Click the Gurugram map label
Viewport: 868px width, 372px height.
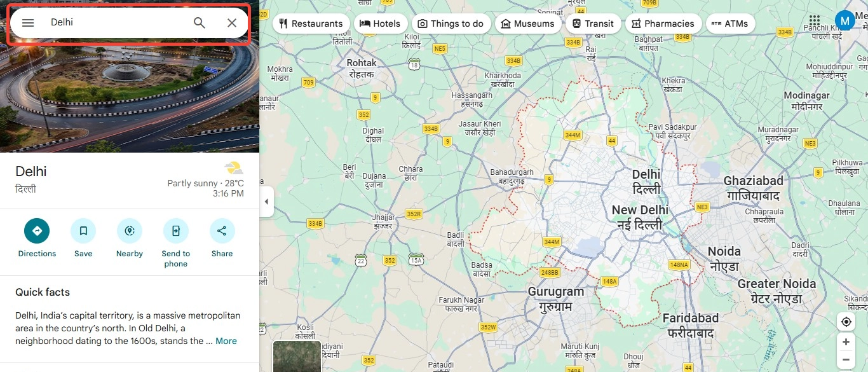(556, 299)
